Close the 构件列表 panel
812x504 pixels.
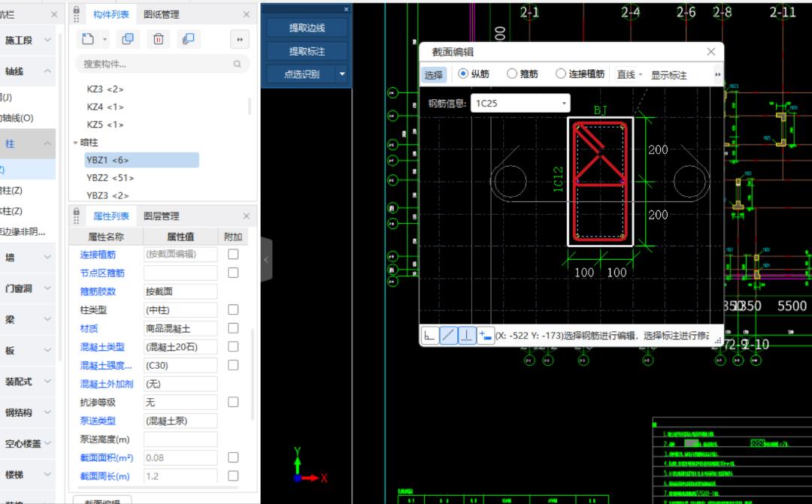coord(247,14)
